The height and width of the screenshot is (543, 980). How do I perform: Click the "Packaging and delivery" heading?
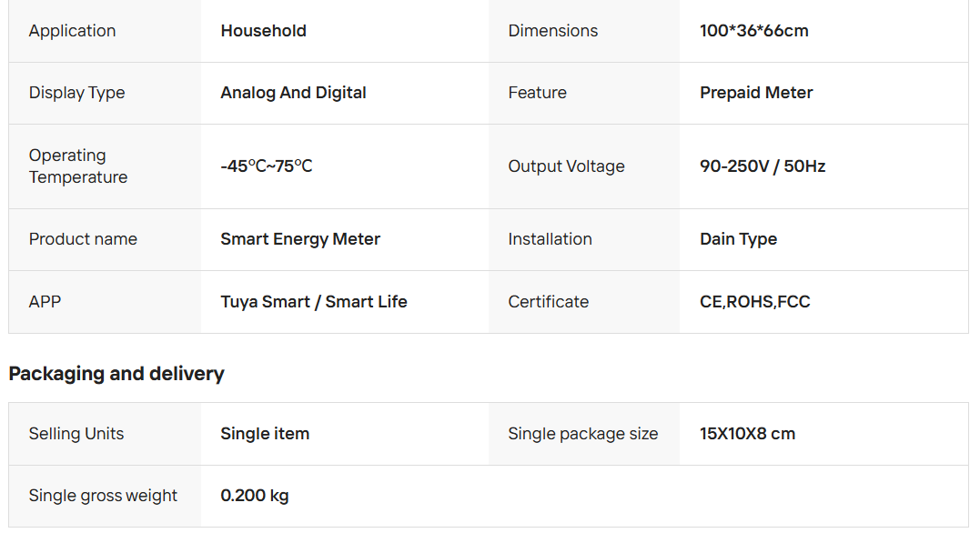click(116, 374)
